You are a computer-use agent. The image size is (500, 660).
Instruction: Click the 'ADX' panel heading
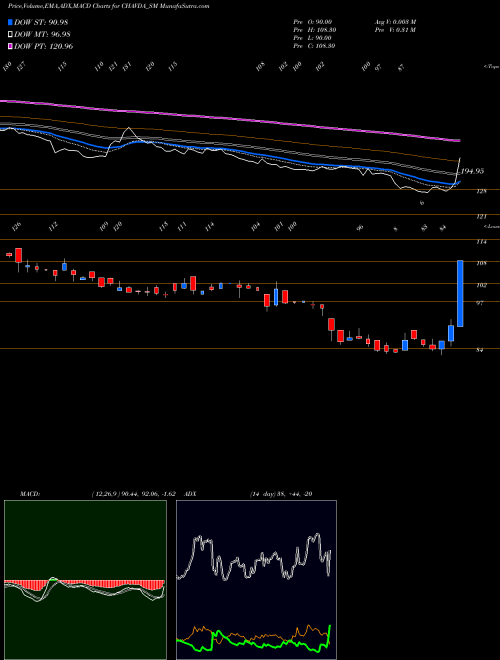pos(191,494)
